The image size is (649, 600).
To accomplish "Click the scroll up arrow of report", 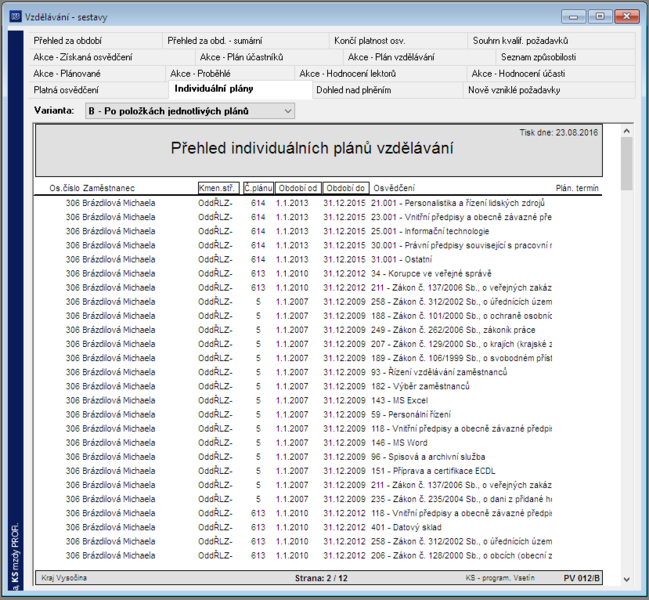I will point(627,131).
